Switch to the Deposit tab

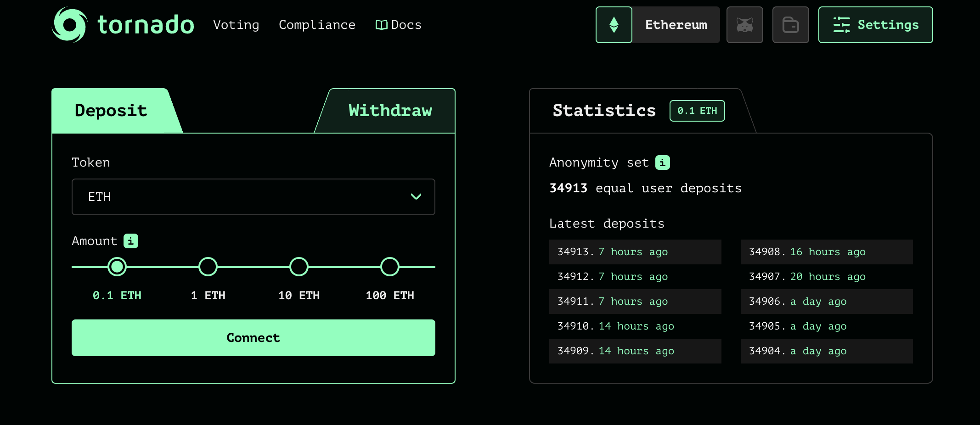click(x=111, y=111)
